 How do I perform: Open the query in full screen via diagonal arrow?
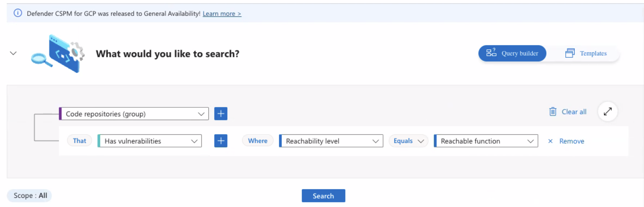click(607, 111)
